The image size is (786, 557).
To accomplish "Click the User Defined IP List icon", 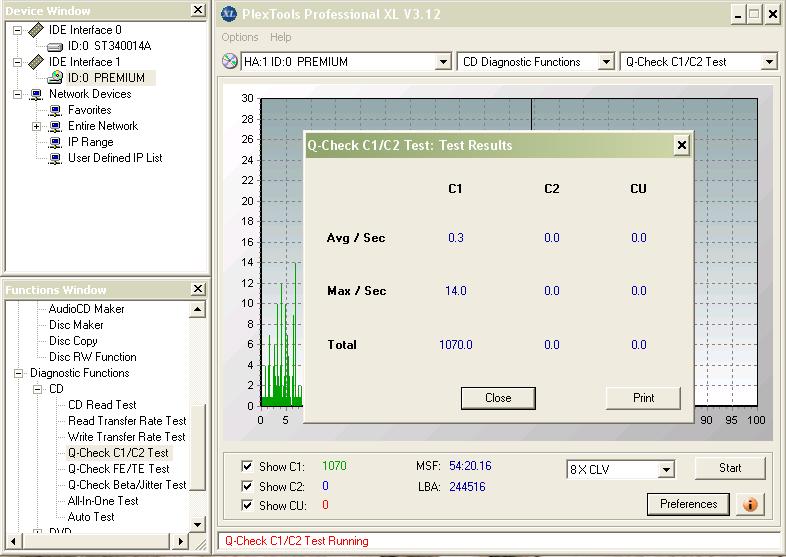I will 55,158.
